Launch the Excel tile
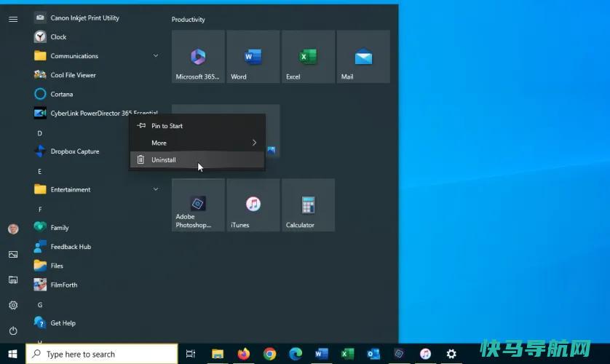 (308, 57)
